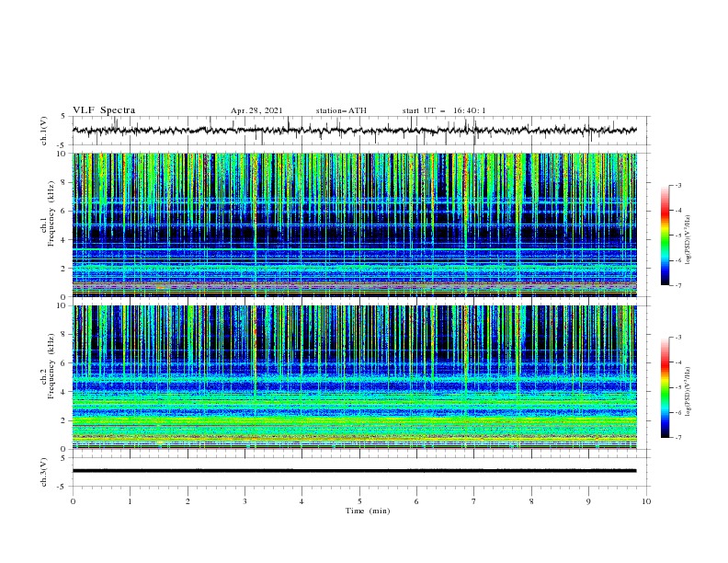Viewport: 728px width, 563px height.
Task: Click the "VLF Spectra" plot title
Action: coord(104,110)
